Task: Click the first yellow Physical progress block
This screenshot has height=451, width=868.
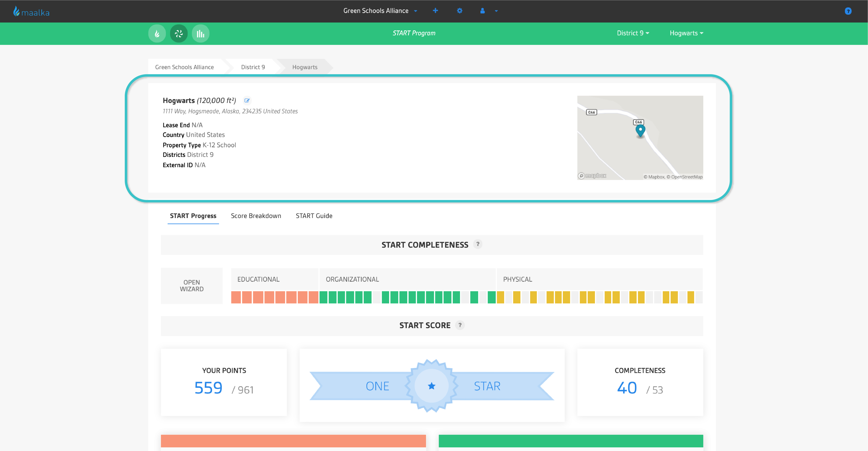Action: [500, 297]
